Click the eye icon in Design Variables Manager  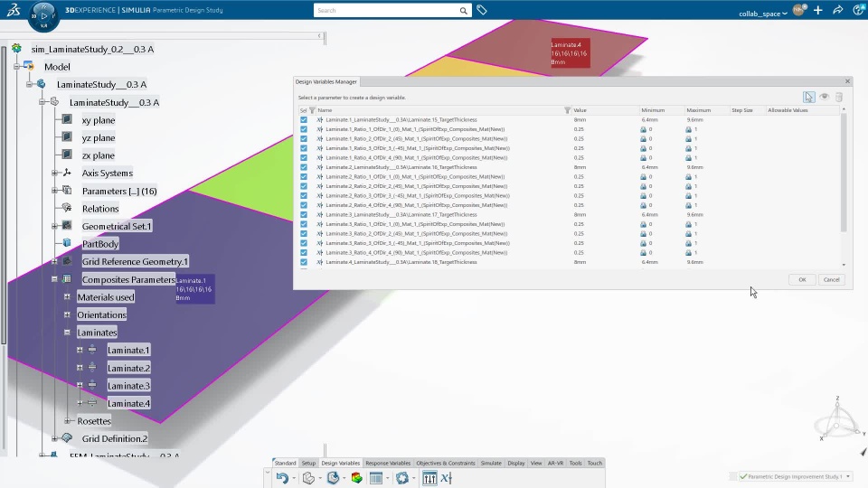825,97
